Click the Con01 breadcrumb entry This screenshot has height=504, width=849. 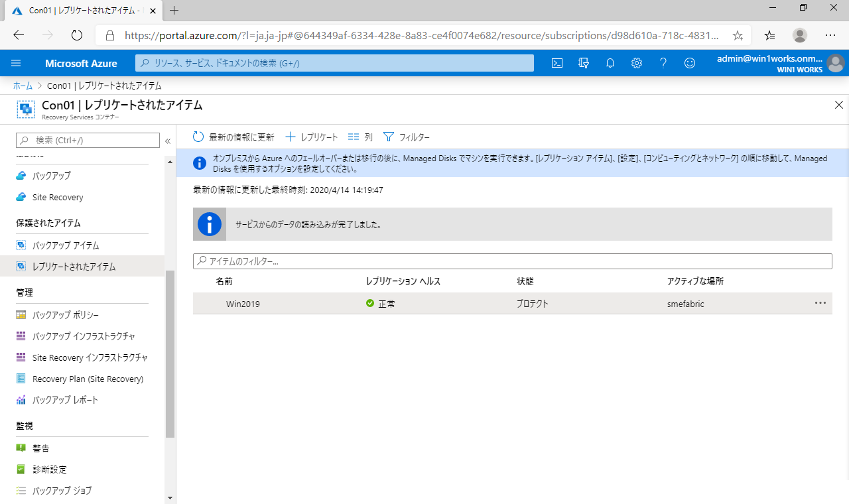point(104,86)
